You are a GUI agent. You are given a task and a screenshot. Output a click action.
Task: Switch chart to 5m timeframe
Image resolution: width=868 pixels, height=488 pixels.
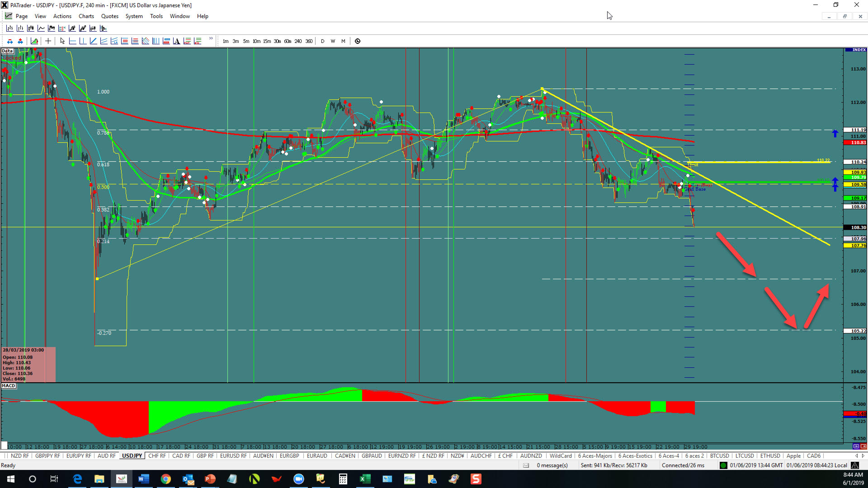click(246, 41)
